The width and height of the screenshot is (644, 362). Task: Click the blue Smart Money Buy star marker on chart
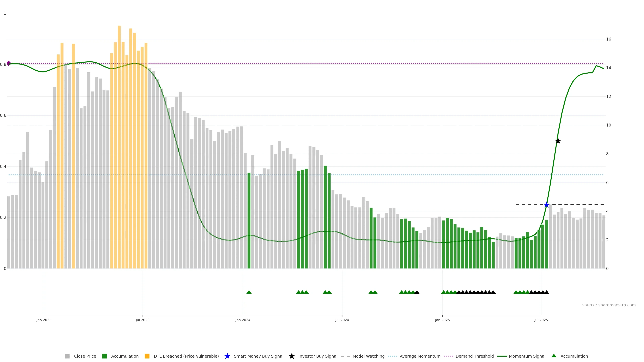[547, 205]
